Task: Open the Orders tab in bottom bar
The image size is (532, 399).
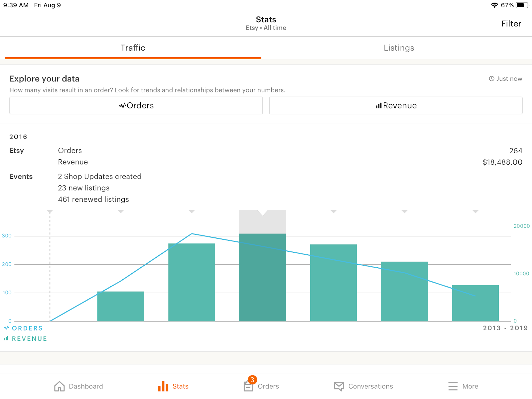Action: tap(268, 386)
